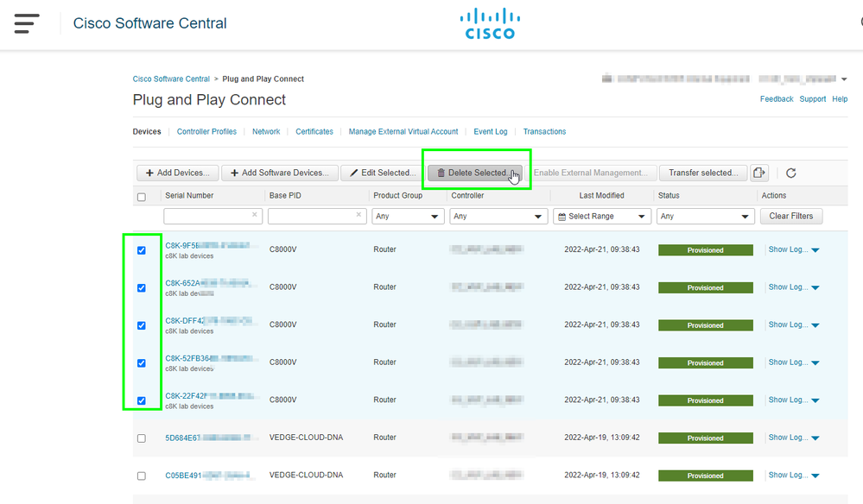Click Provisioned status of 5D684E6 row
Image resolution: width=863 pixels, height=504 pixels.
coord(706,438)
